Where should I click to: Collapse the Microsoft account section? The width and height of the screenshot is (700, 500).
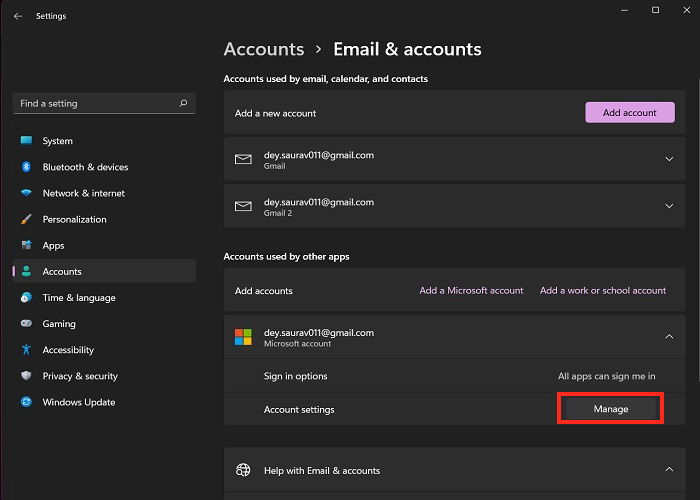tap(668, 337)
